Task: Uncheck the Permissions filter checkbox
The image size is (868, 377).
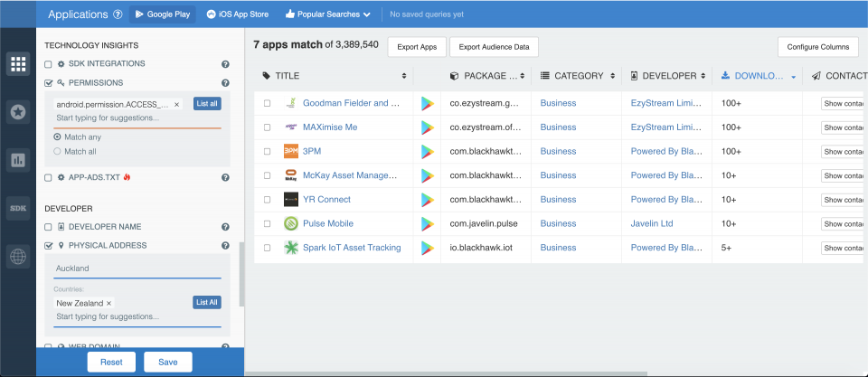Action: click(48, 83)
